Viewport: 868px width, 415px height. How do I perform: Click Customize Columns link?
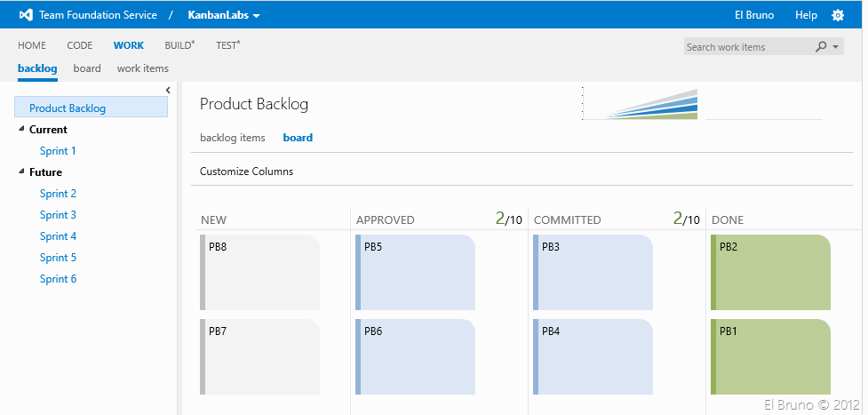[x=246, y=172]
